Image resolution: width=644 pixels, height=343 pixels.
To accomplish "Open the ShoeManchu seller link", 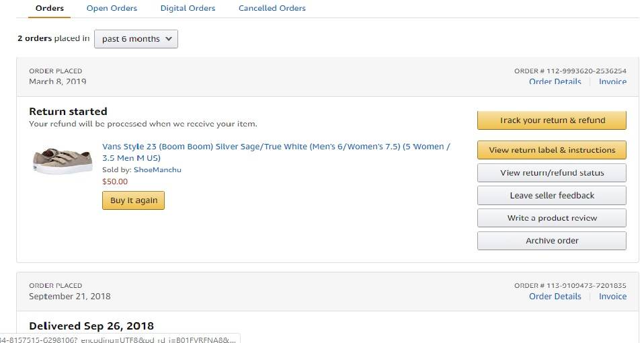I will coord(157,169).
